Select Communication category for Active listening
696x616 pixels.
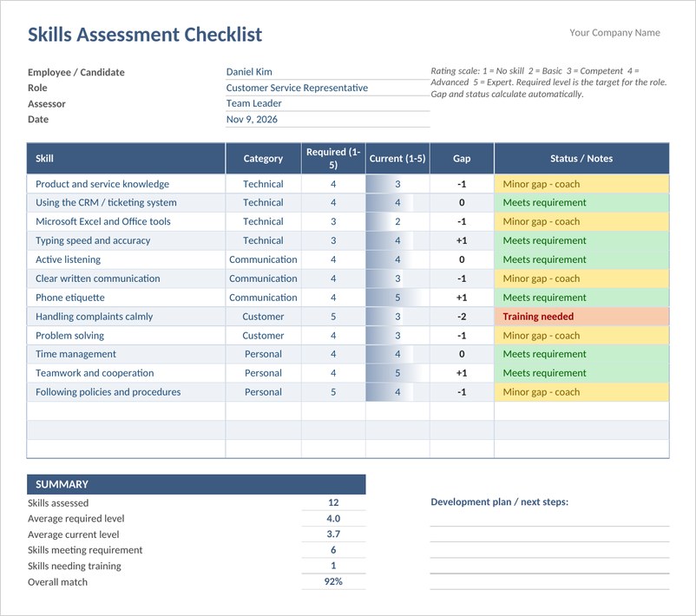coord(263,259)
